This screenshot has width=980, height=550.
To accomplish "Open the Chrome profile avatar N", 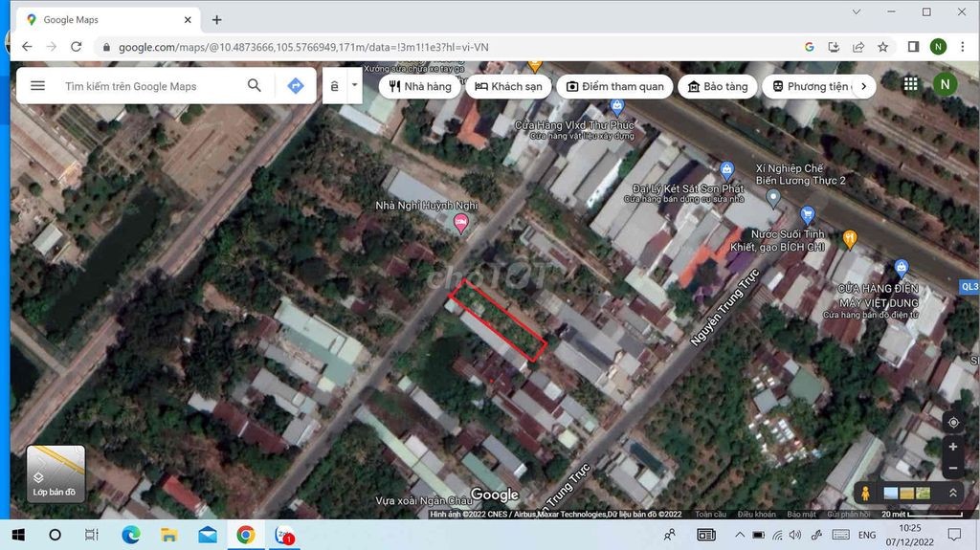I will pyautogui.click(x=938, y=47).
